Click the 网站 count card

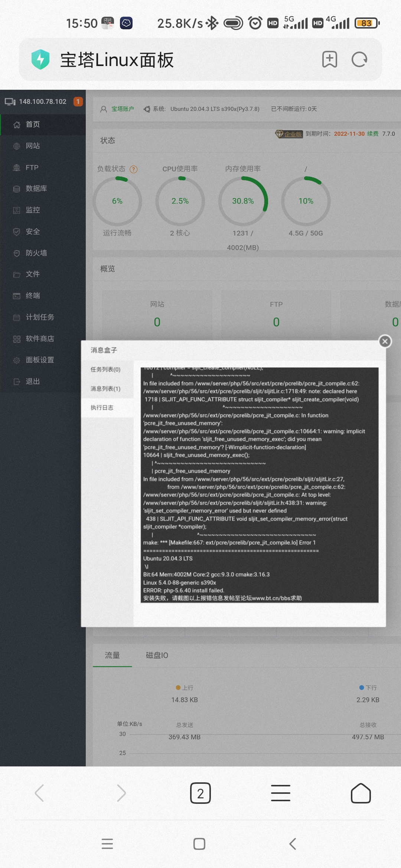pyautogui.click(x=157, y=315)
